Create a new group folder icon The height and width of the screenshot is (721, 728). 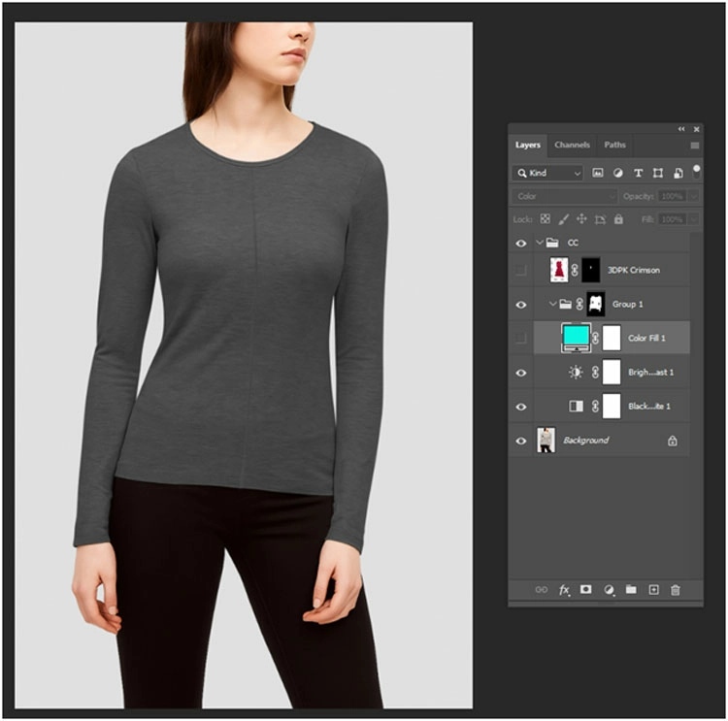[x=631, y=589]
